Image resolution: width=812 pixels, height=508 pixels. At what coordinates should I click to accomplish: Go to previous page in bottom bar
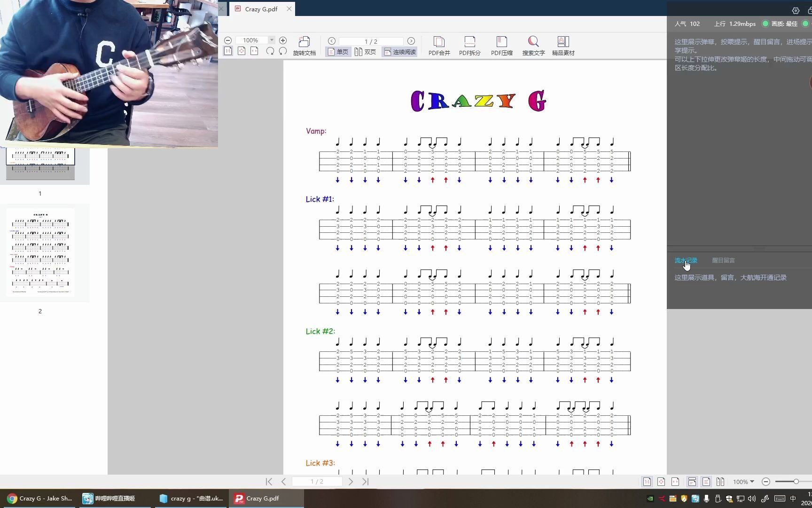tap(283, 481)
